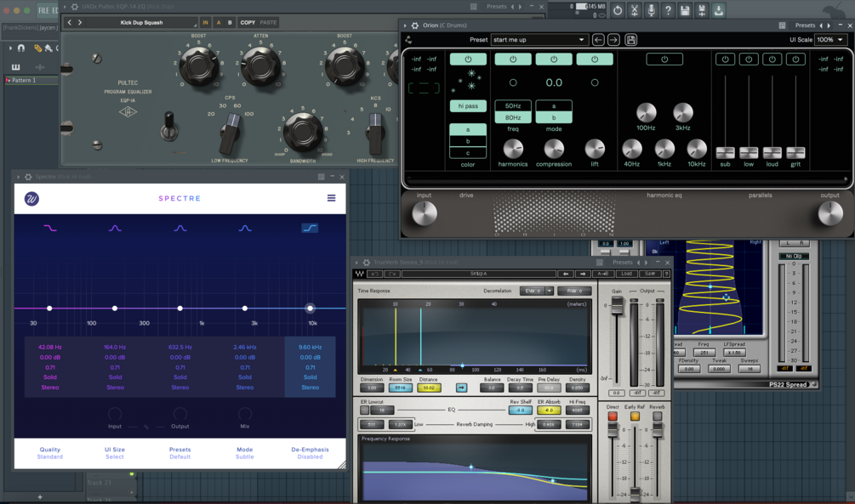
Task: Select Spectre low-shelf band shape icon
Action: point(49,229)
